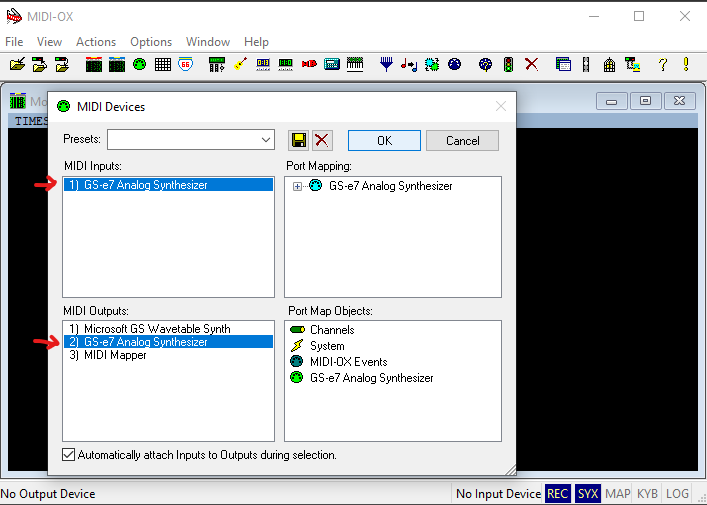707x505 pixels.
Task: Click the third folder icon in toolbar
Action: [62, 64]
